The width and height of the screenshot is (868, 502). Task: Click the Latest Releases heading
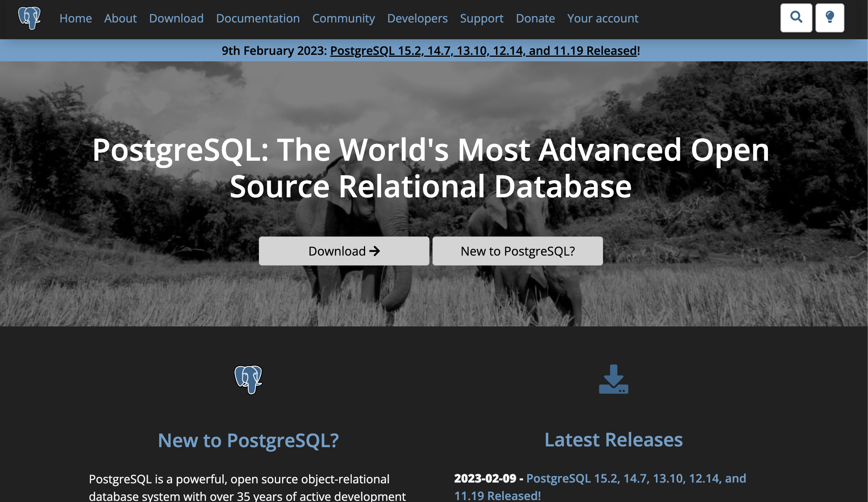point(613,440)
